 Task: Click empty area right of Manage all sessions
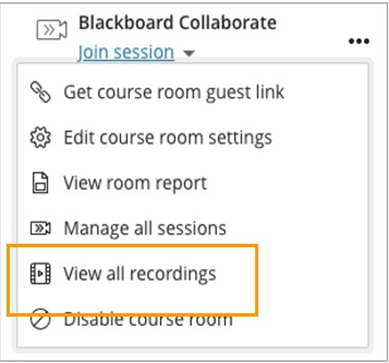(x=297, y=229)
